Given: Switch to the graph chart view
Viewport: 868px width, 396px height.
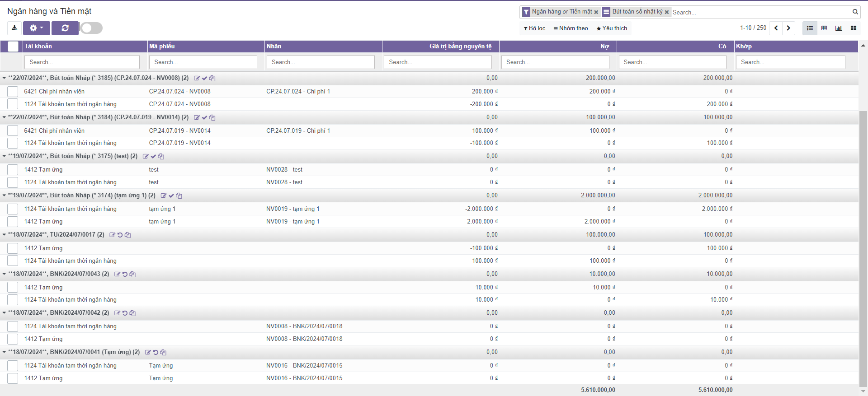Looking at the screenshot, I should pos(839,28).
